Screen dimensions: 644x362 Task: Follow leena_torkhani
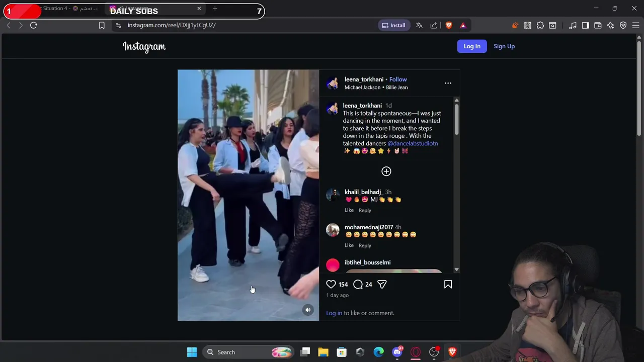398,79
